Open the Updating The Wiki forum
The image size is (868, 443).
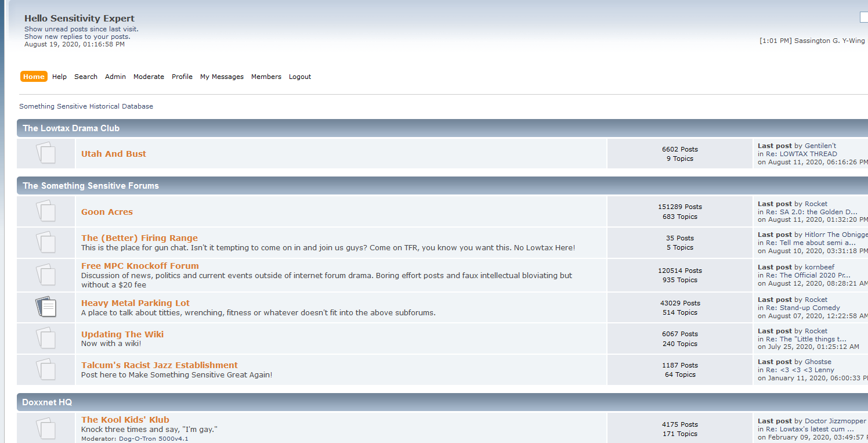point(122,334)
